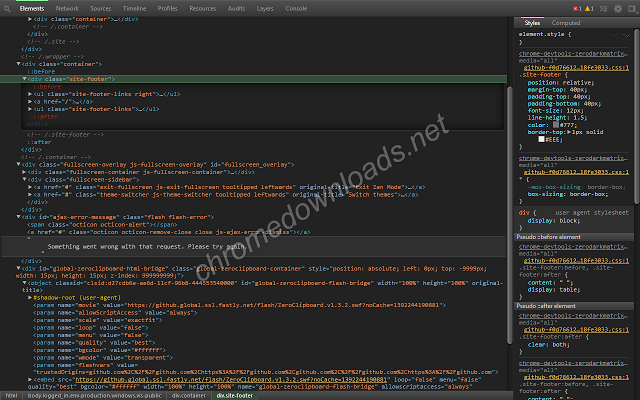Click the search magnifier icon in DevTools toolbar
This screenshot has width=640, height=400.
pyautogui.click(x=7, y=8)
